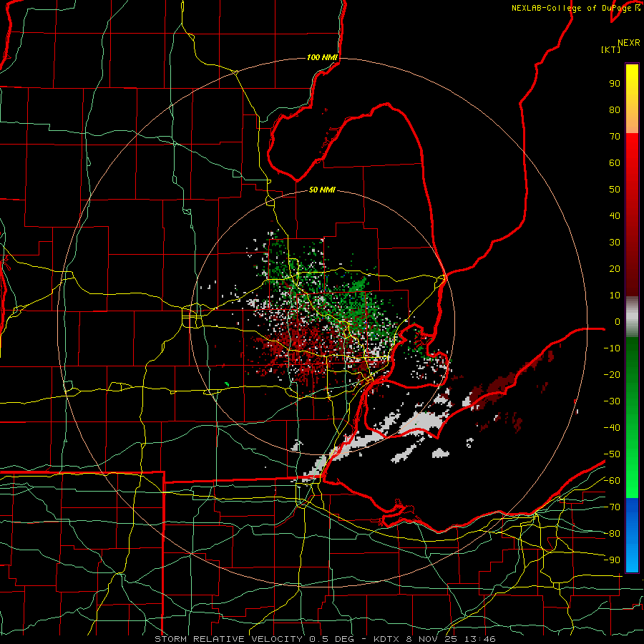The height and width of the screenshot is (644, 644).
Task: Click the 50 value on the velocity scale
Action: pyautogui.click(x=615, y=190)
